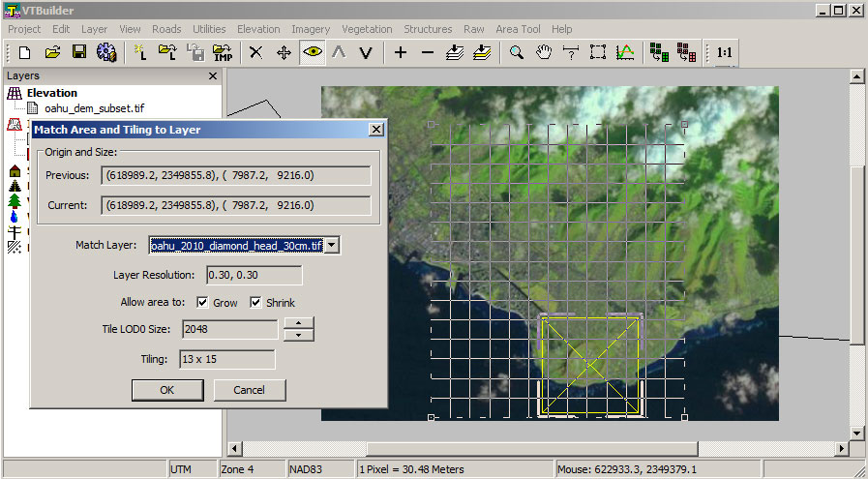Click the Layer Resolution field

[x=254, y=275]
